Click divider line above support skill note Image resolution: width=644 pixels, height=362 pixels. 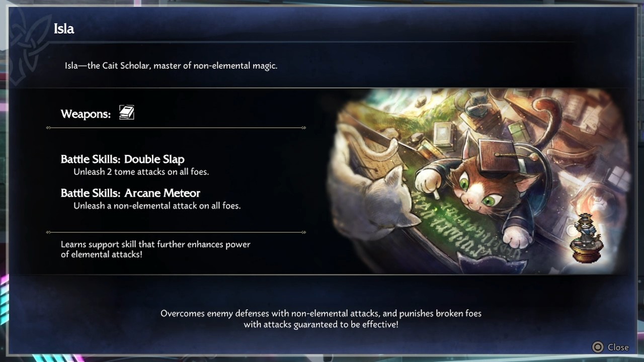pyautogui.click(x=176, y=232)
